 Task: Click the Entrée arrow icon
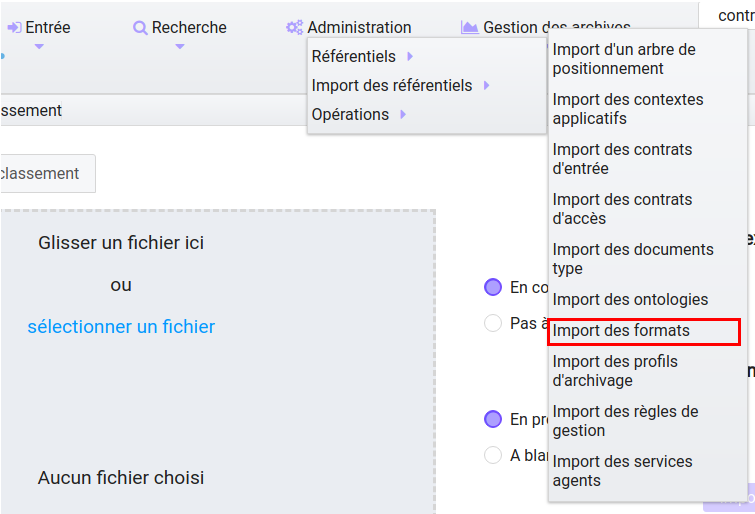coord(14,27)
